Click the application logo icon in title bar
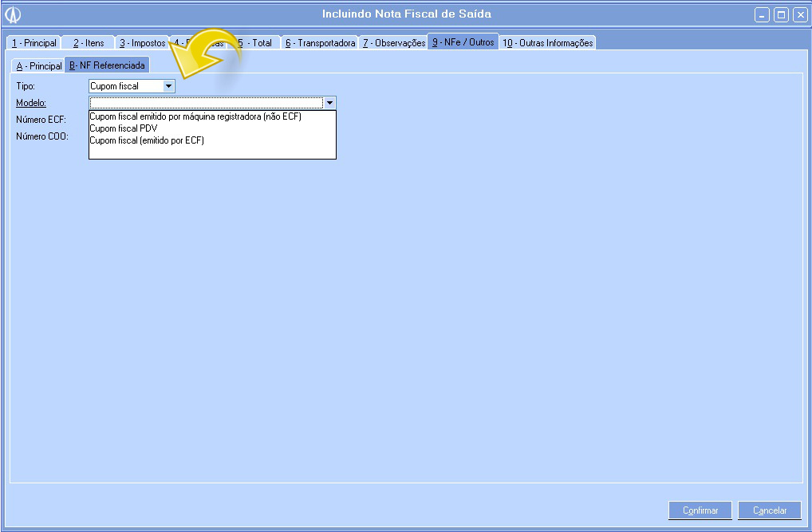 (x=13, y=14)
